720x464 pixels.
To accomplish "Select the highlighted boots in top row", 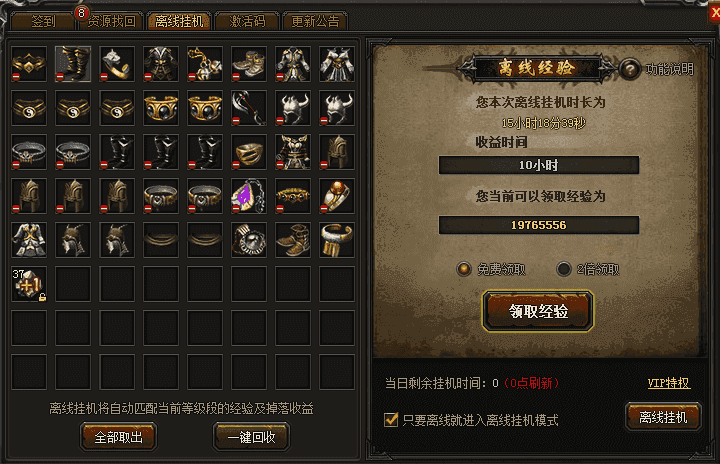I will coord(73,64).
